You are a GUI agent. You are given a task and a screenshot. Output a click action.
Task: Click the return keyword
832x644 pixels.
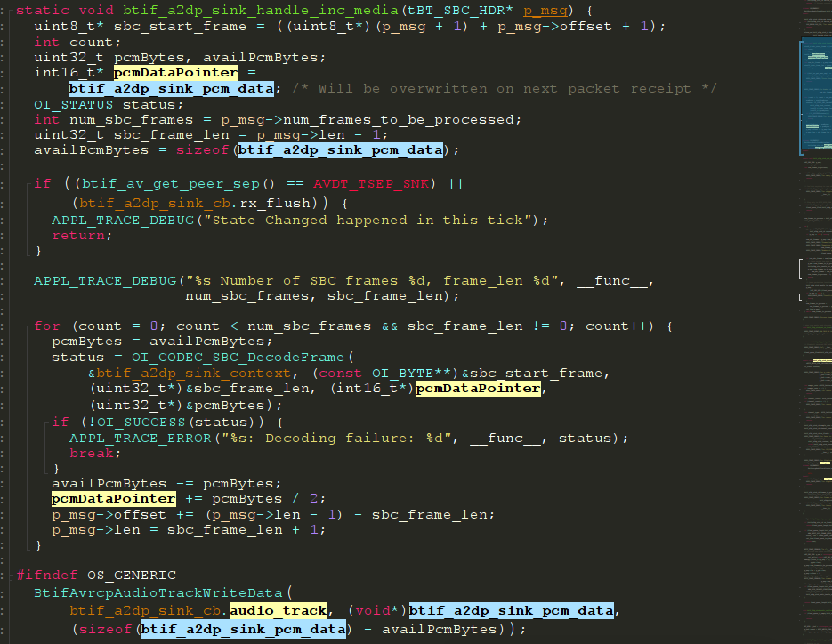coord(78,235)
